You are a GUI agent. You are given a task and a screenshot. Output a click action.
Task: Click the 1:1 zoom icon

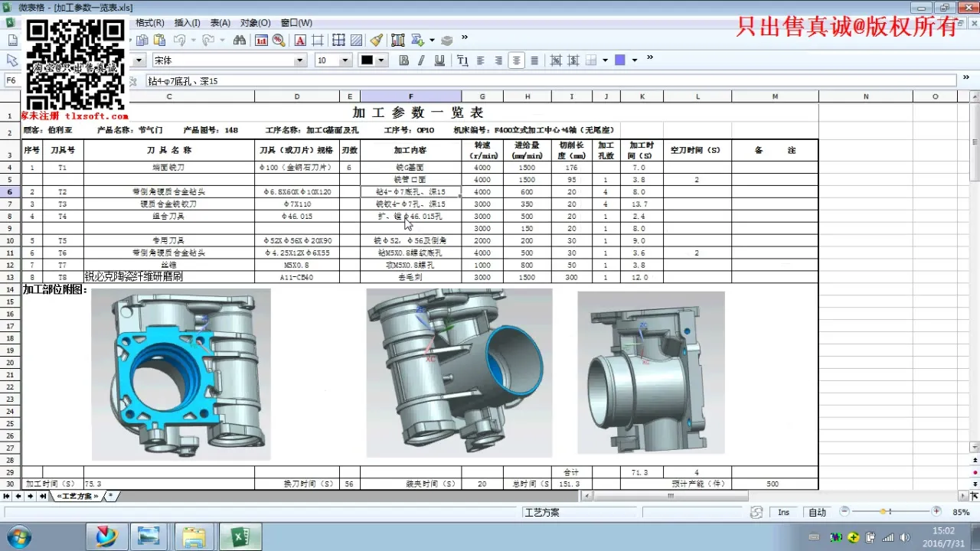pos(261,41)
